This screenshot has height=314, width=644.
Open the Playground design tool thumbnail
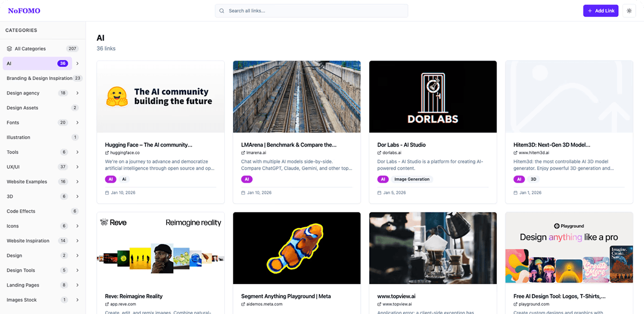point(569,248)
